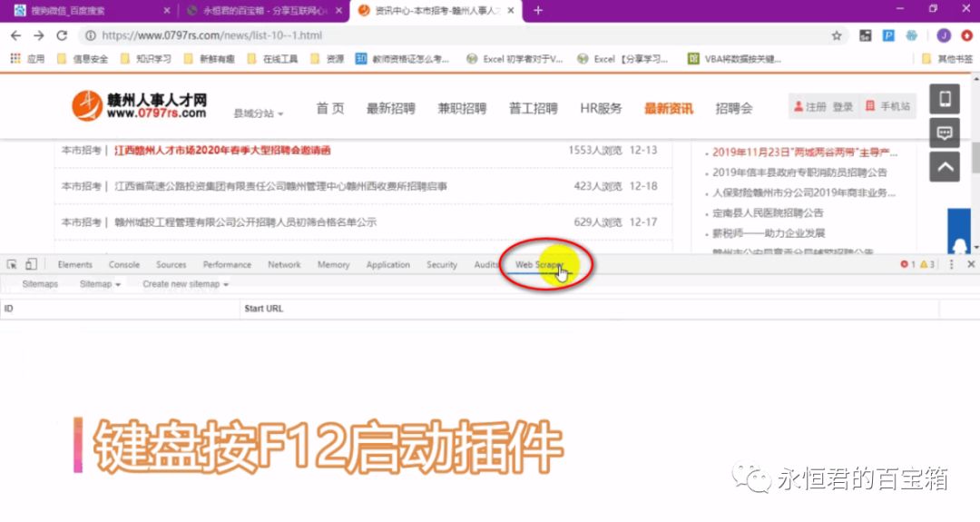The height and width of the screenshot is (522, 980).
Task: Click the DevTools inspect element picker icon
Action: [12, 264]
